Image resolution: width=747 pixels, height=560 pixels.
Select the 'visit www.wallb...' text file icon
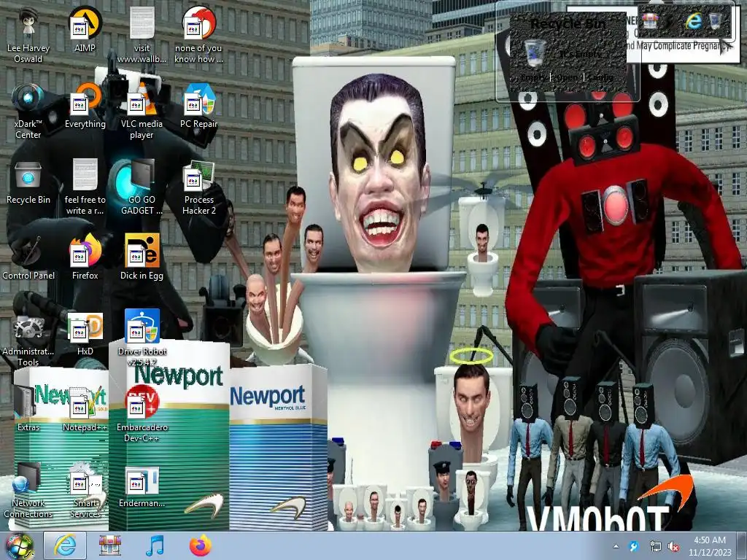[142, 35]
